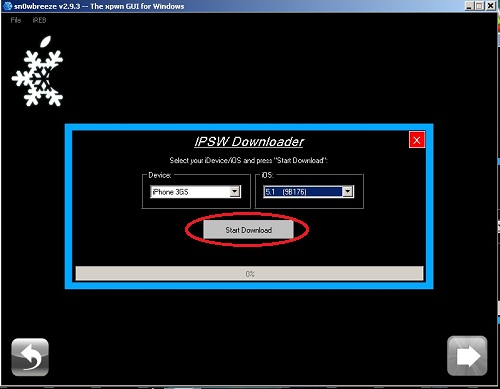Close the IPSW Downloader with red X
The width and height of the screenshot is (500, 389).
(x=417, y=140)
